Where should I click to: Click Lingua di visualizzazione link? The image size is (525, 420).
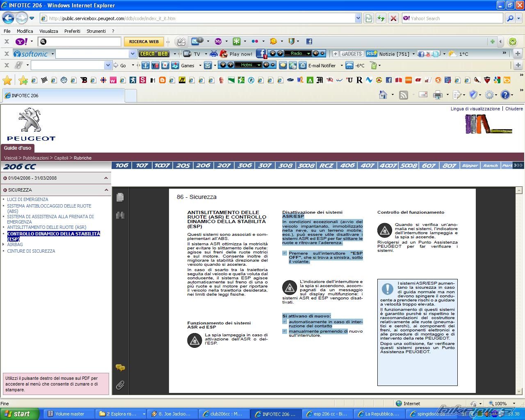475,109
